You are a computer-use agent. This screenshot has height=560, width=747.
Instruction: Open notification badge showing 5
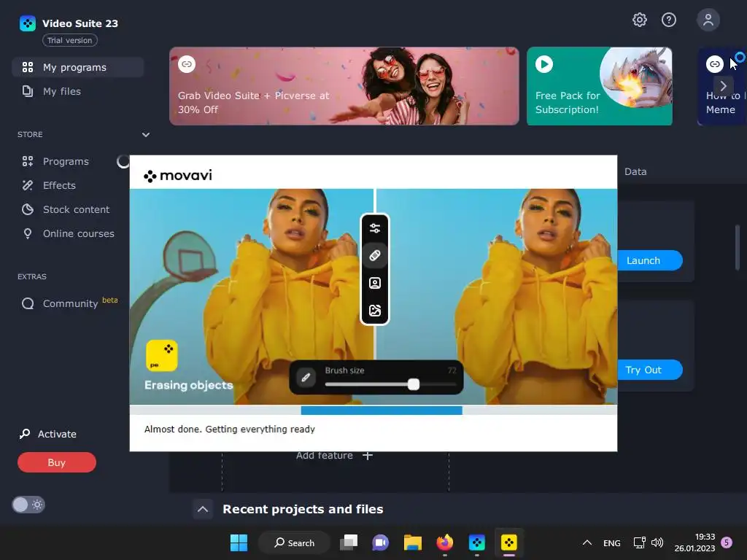coord(727,542)
